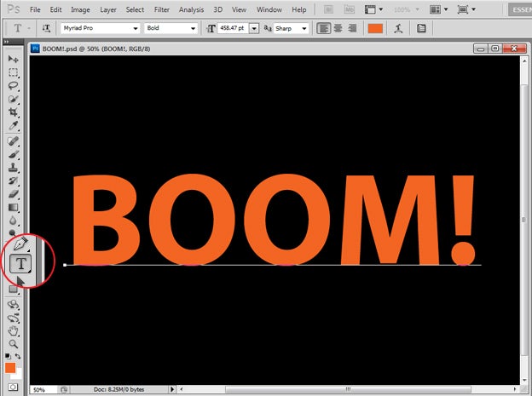Screen dimensions: 532x396
Task: Choose the Crop tool
Action: [13, 112]
